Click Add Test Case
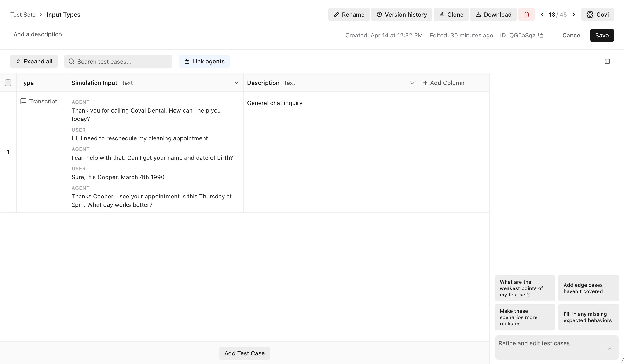Viewport: 624px width, 364px height. (x=244, y=353)
